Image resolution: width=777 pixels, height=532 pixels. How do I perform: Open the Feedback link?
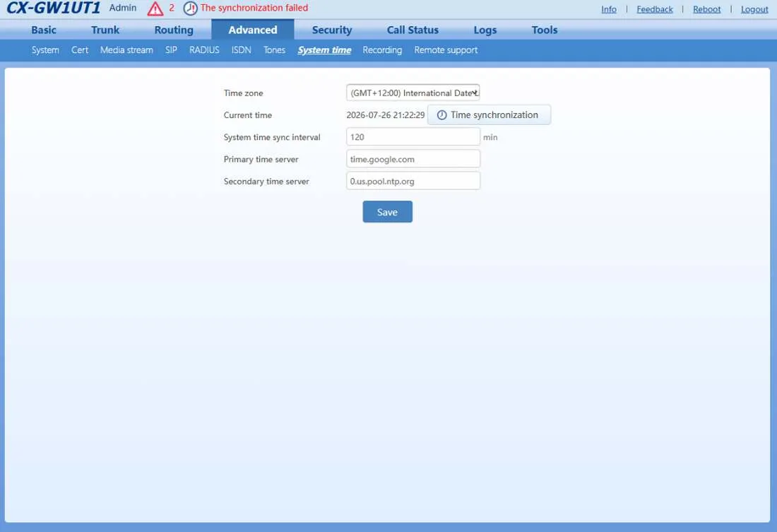655,9
